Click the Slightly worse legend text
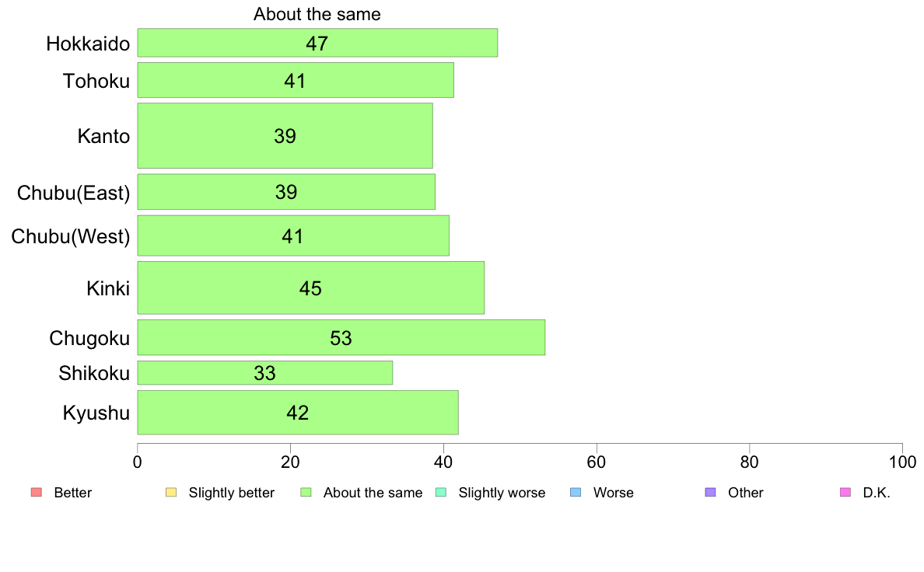The width and height of the screenshot is (924, 572). click(x=502, y=493)
